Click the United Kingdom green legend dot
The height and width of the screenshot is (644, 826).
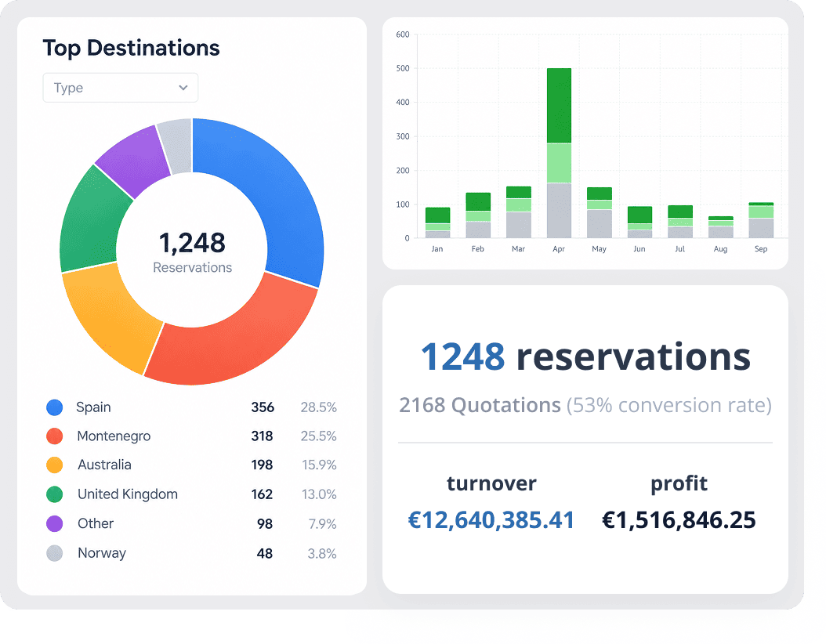point(55,494)
